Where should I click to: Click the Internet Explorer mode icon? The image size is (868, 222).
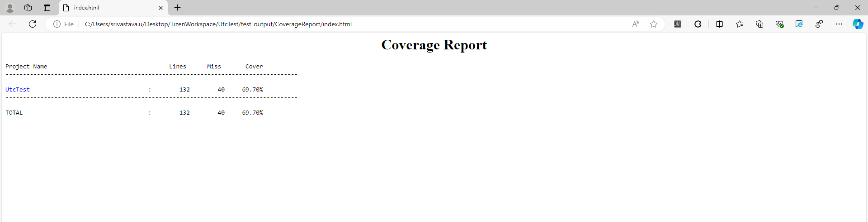point(799,24)
